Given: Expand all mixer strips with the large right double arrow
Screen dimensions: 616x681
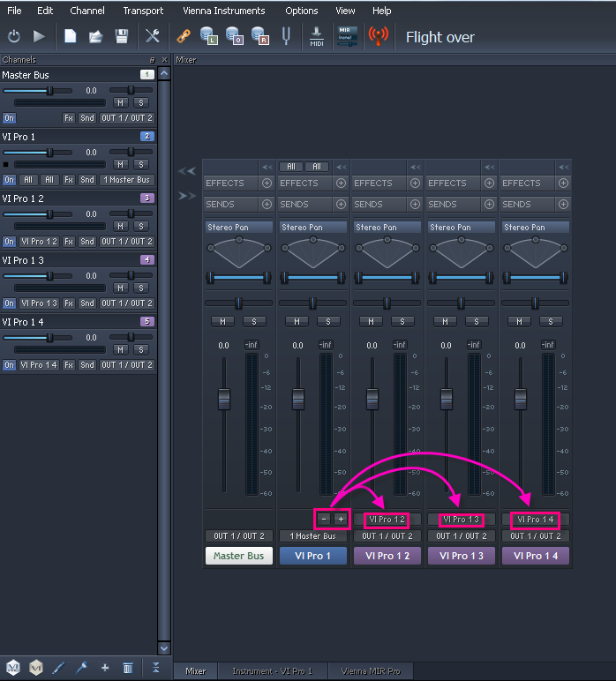Looking at the screenshot, I should click(x=187, y=197).
